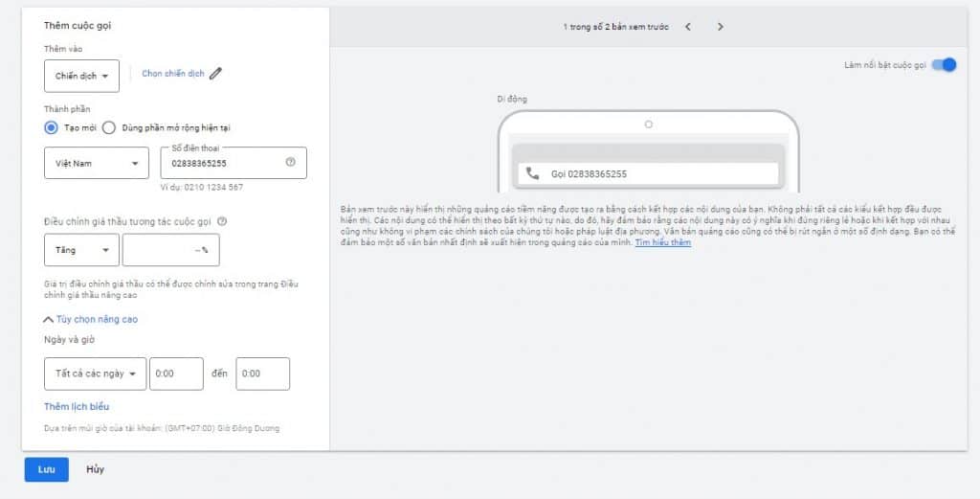Open the Chiến dịch dropdown
The height and width of the screenshot is (499, 980).
point(82,76)
